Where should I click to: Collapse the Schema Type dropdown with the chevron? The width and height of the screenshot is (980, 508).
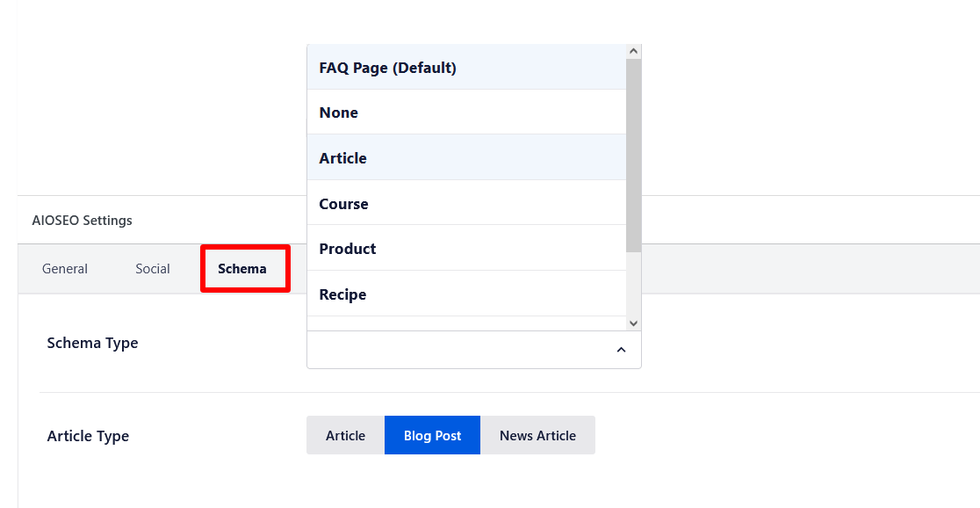coord(621,350)
